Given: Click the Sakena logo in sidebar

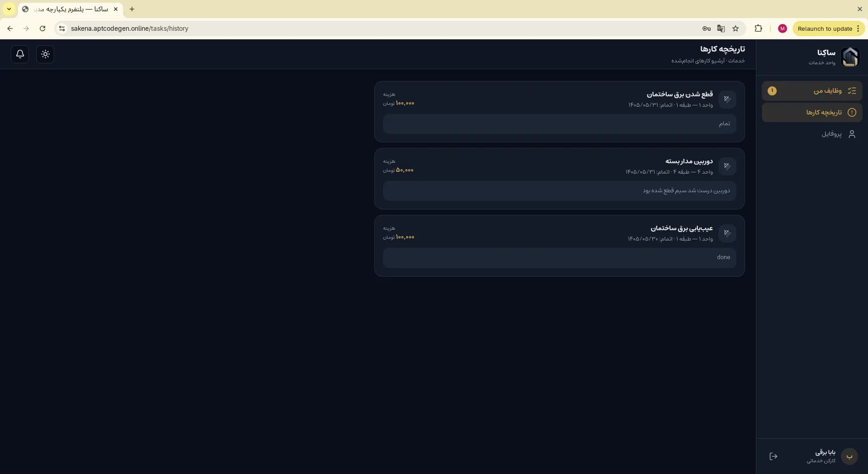Looking at the screenshot, I should click(x=850, y=57).
